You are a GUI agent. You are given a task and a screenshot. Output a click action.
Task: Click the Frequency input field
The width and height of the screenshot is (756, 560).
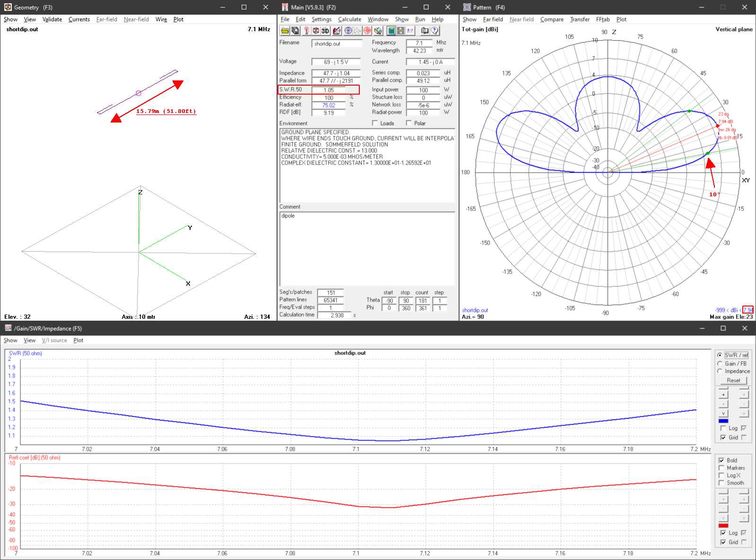point(419,43)
